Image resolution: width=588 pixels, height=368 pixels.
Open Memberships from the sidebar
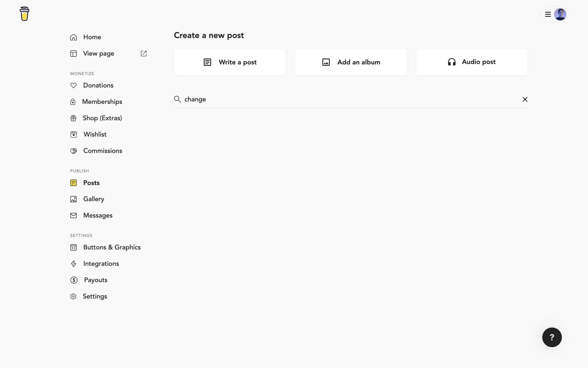pos(102,102)
